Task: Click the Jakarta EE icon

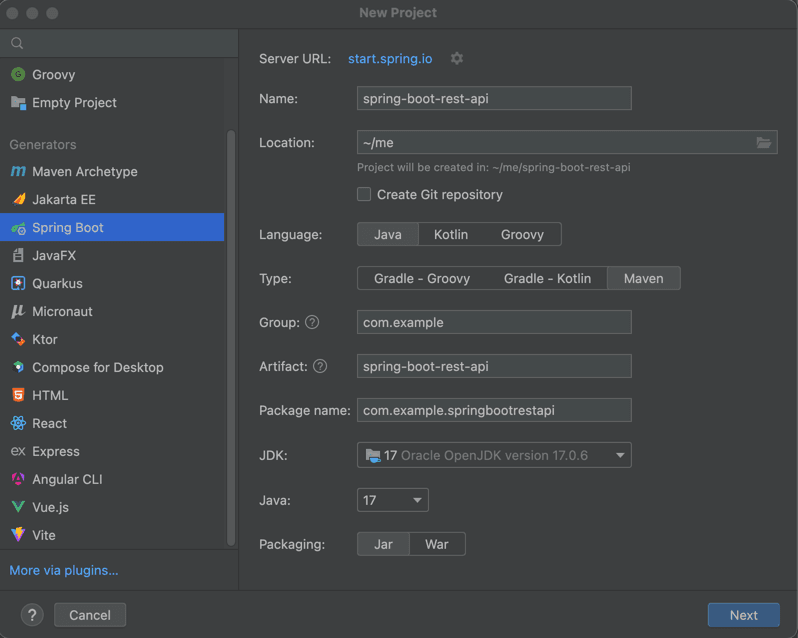Action: tap(19, 199)
